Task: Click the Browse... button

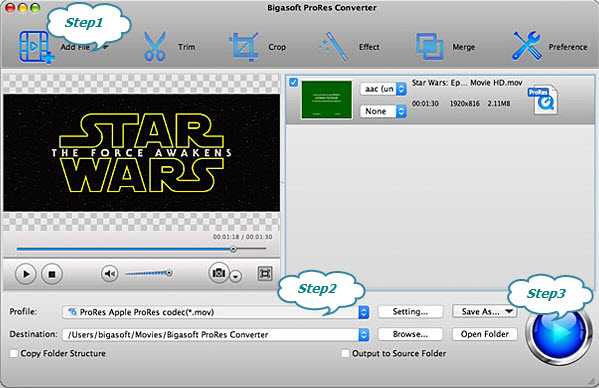Action: click(410, 334)
